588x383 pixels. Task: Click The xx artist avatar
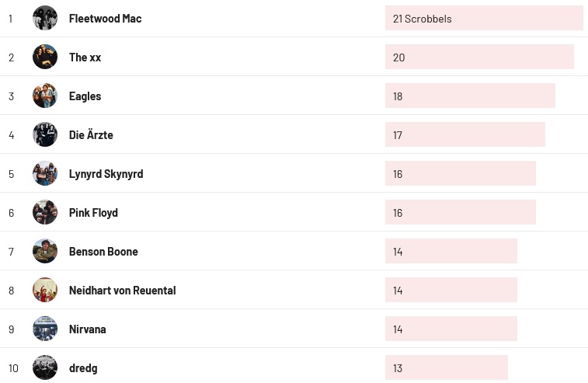click(45, 57)
